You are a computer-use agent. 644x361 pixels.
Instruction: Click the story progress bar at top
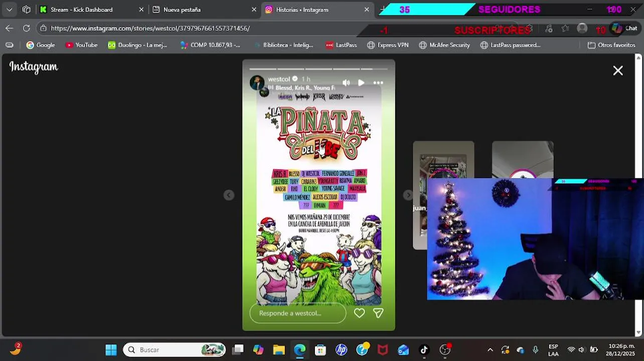point(318,69)
